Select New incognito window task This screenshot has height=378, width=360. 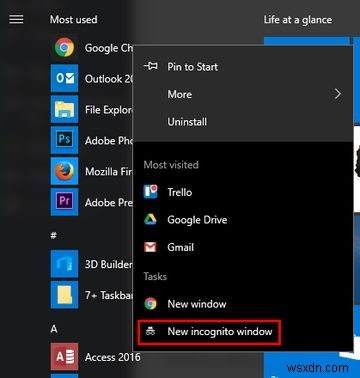click(x=243, y=332)
